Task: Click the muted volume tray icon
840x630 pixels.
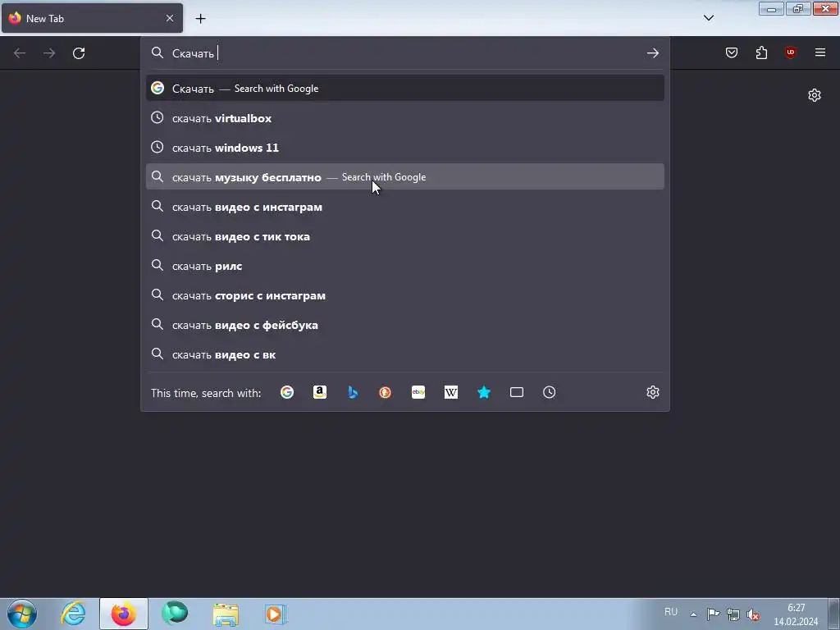Action: click(753, 614)
